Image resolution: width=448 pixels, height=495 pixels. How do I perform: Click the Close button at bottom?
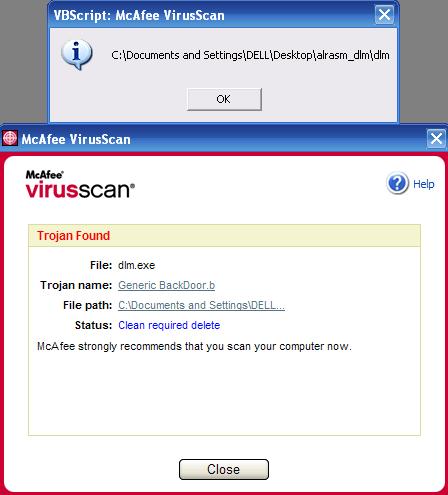pos(224,469)
